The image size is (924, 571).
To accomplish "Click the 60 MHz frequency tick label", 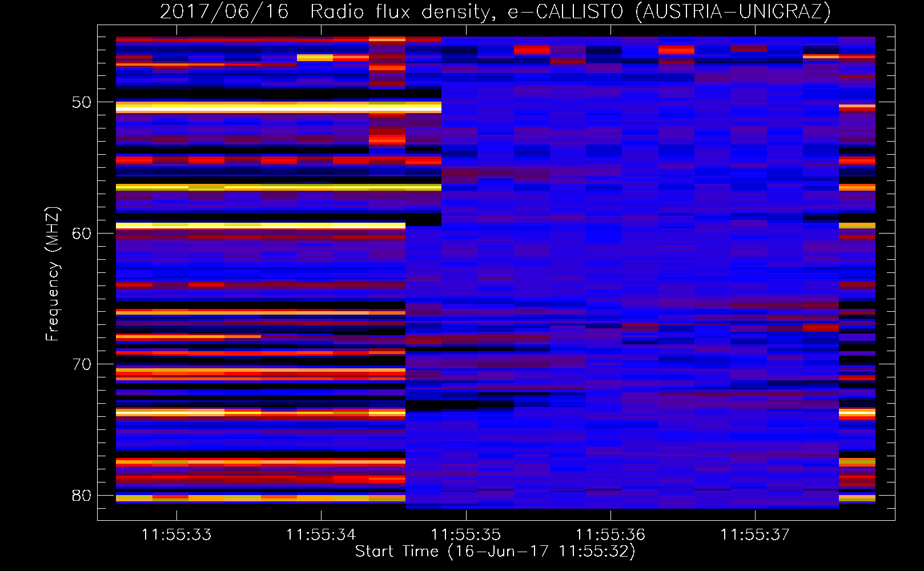I will pos(82,234).
